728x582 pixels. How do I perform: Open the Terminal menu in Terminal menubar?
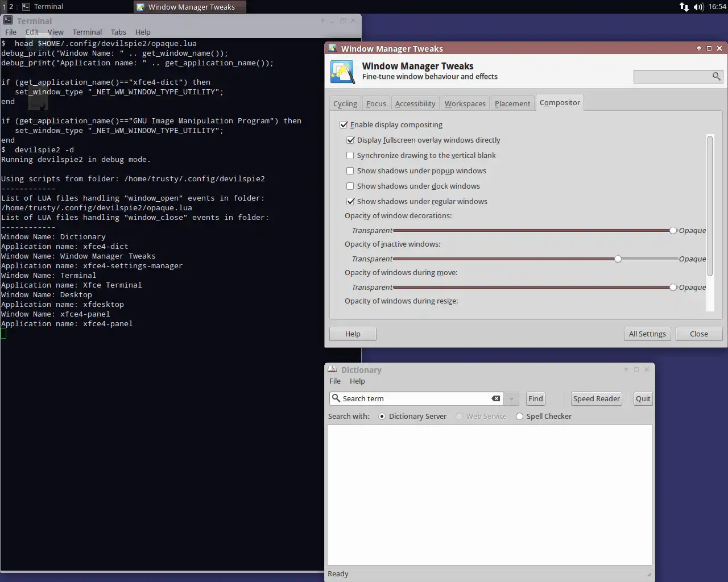[87, 32]
